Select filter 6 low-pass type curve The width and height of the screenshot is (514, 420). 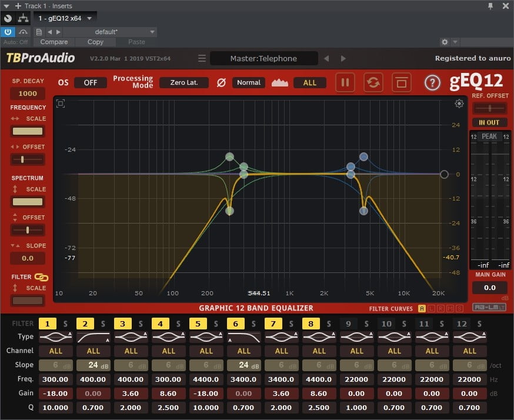coord(244,336)
